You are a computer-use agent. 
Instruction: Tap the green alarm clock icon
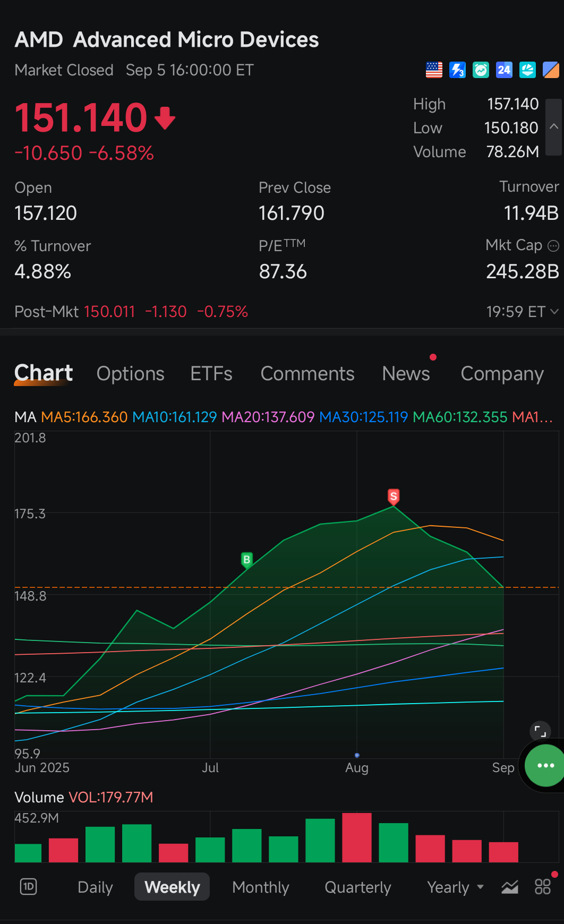click(x=481, y=70)
